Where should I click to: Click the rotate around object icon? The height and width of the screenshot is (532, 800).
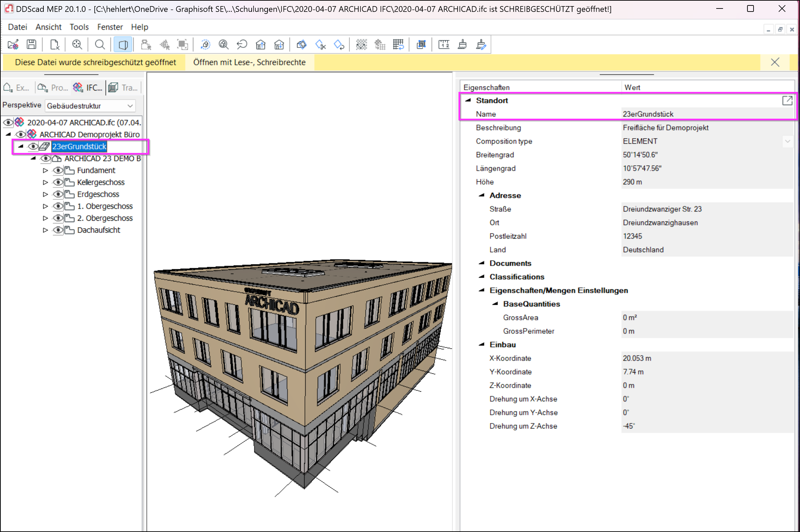click(206, 44)
